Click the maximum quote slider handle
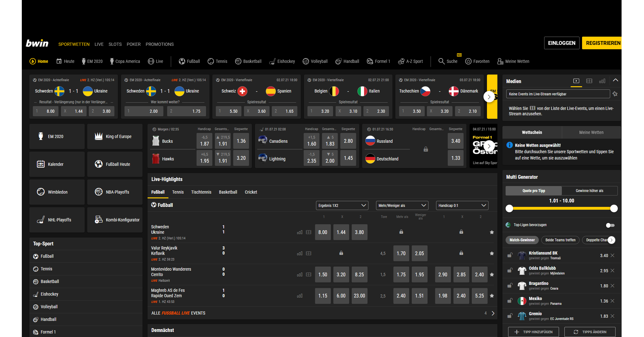This screenshot has height=337, width=644. [614, 208]
